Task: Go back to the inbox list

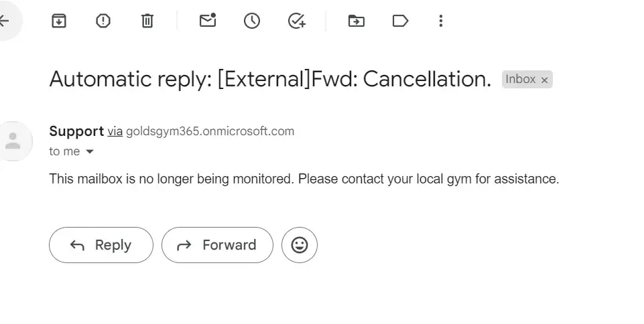Action: [x=5, y=21]
